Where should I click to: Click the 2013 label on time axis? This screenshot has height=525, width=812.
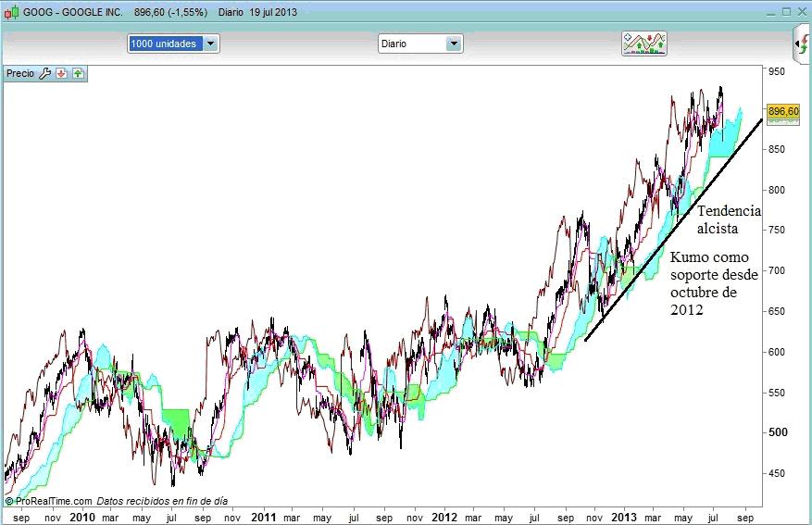pyautogui.click(x=624, y=517)
